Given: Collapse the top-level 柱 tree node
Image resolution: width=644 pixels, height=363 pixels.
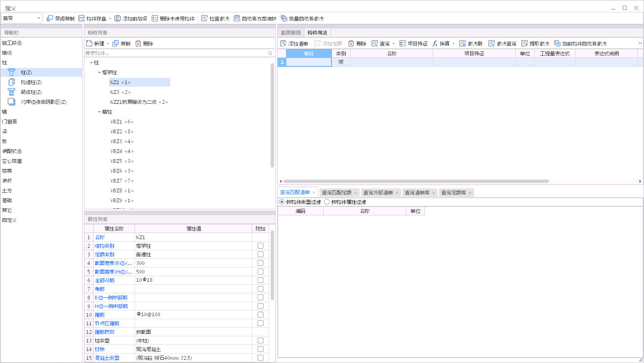Looking at the screenshot, I should pos(91,63).
